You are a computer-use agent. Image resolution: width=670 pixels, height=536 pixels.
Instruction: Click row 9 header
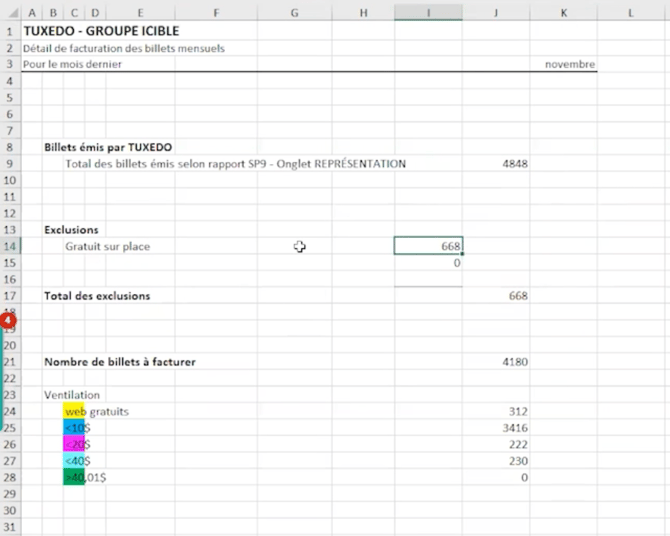pos(10,164)
